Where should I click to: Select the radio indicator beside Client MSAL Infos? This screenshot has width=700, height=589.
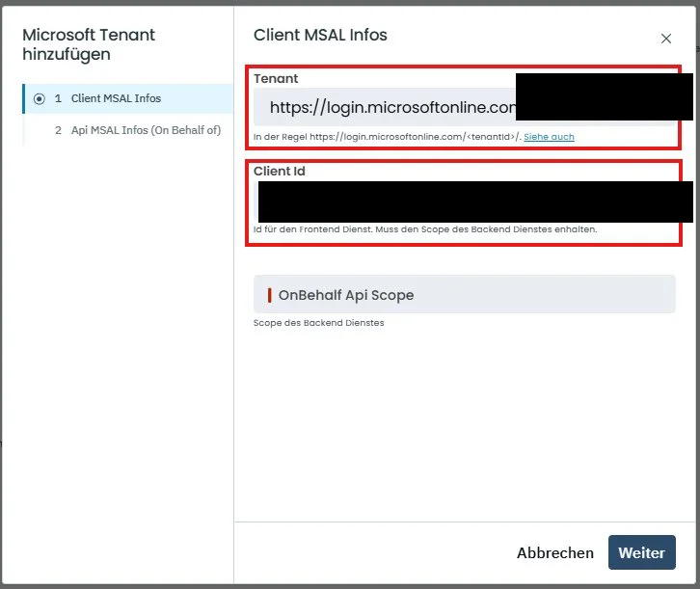pyautogui.click(x=40, y=98)
